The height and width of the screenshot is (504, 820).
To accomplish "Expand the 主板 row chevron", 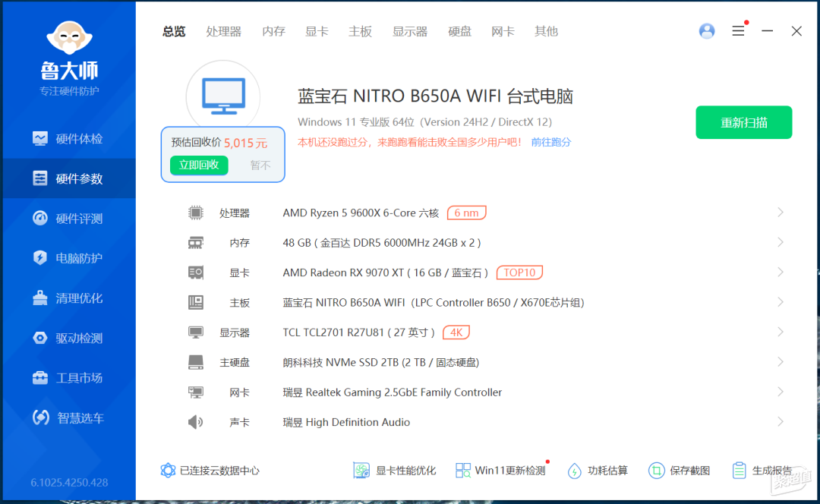I will tap(781, 302).
